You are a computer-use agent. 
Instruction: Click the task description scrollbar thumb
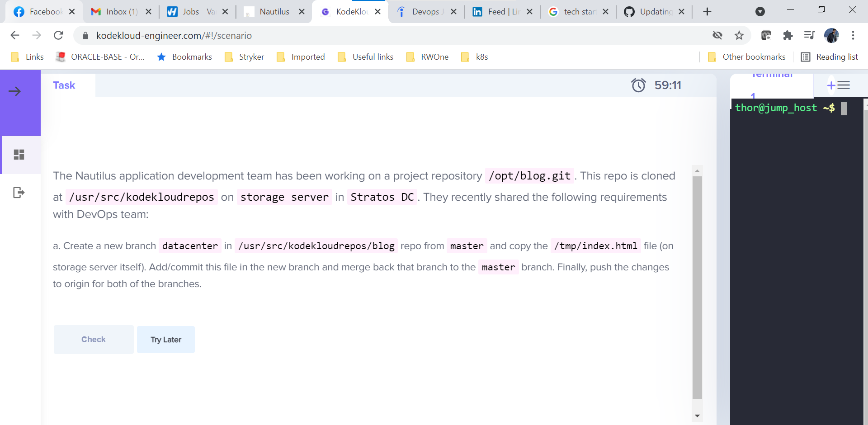click(697, 288)
